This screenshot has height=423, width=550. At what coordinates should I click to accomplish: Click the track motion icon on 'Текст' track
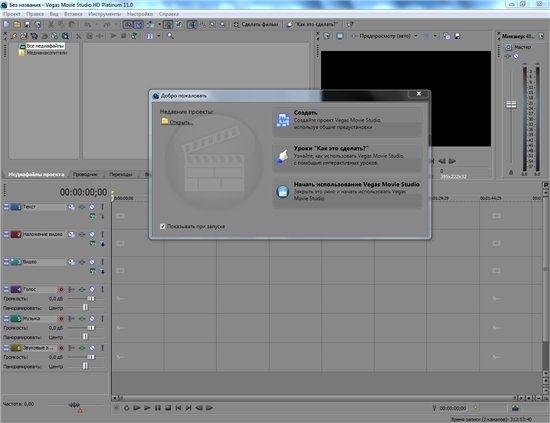pyautogui.click(x=71, y=207)
